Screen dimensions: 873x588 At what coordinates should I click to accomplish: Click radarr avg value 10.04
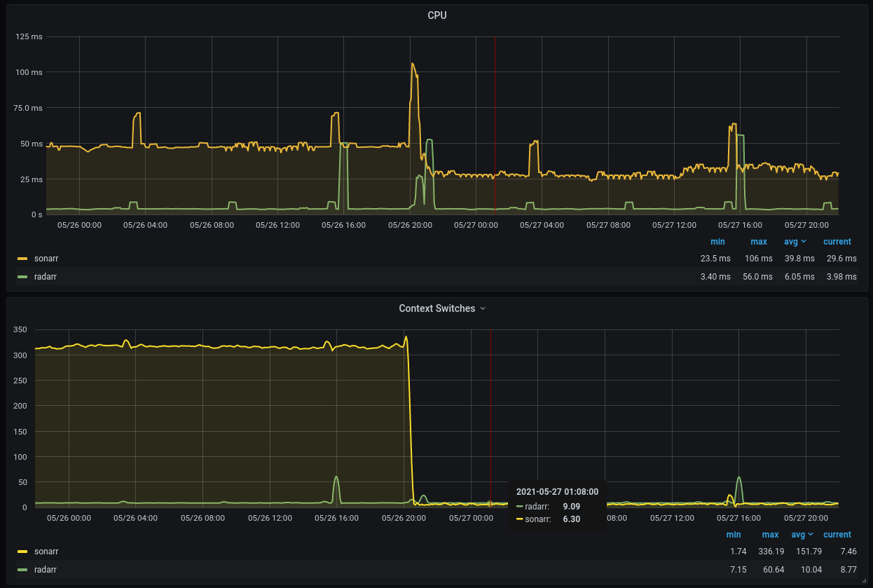coord(811,570)
